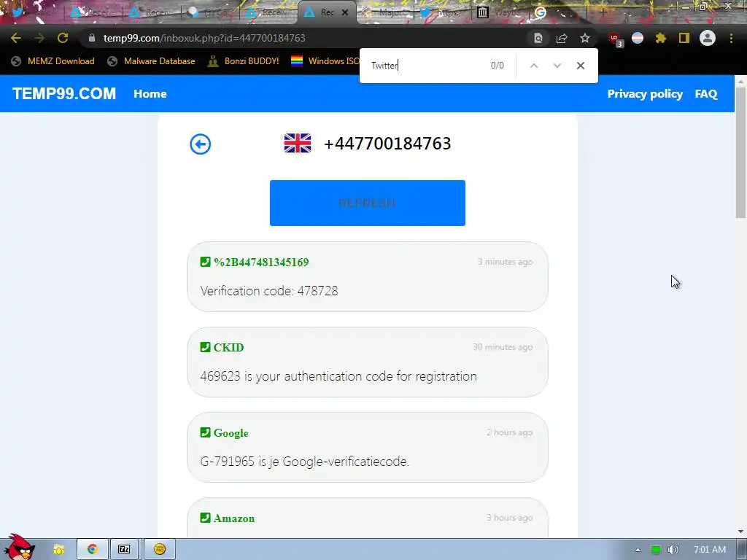Open the MEMZ Download bookmark

point(53,61)
